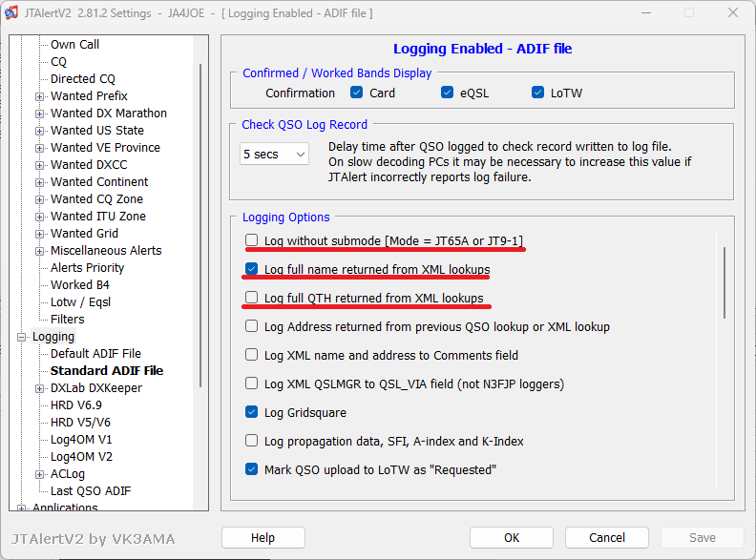Select Standard ADIF File in tree
756x560 pixels.
tap(107, 370)
